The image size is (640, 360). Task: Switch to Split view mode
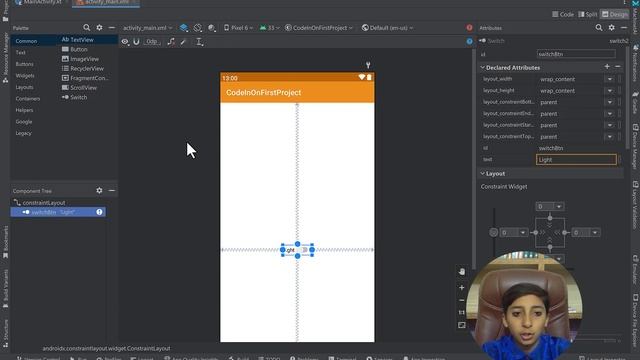(588, 14)
